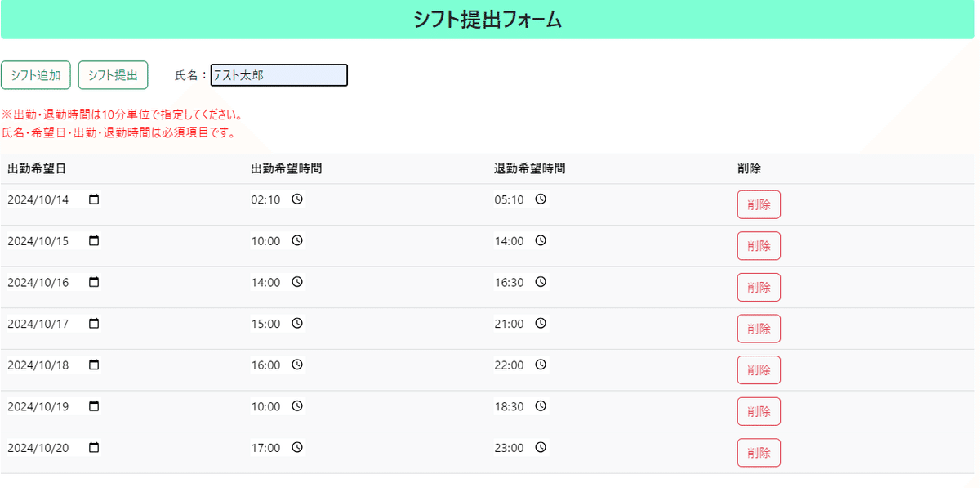Click clock icon beside 02:10 start time

(x=297, y=199)
